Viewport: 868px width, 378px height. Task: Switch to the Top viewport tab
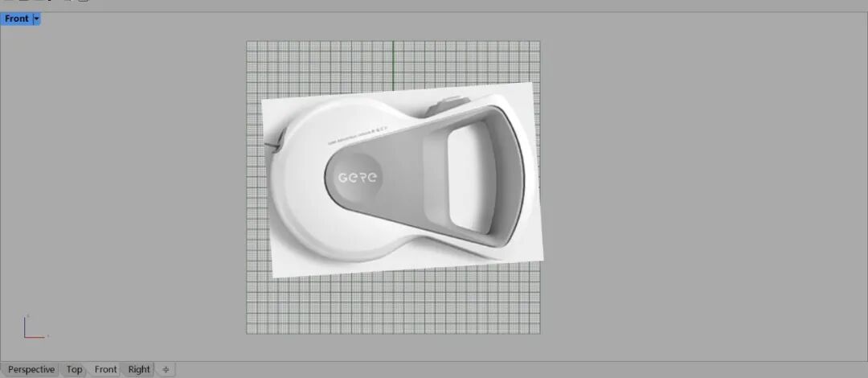(74, 369)
